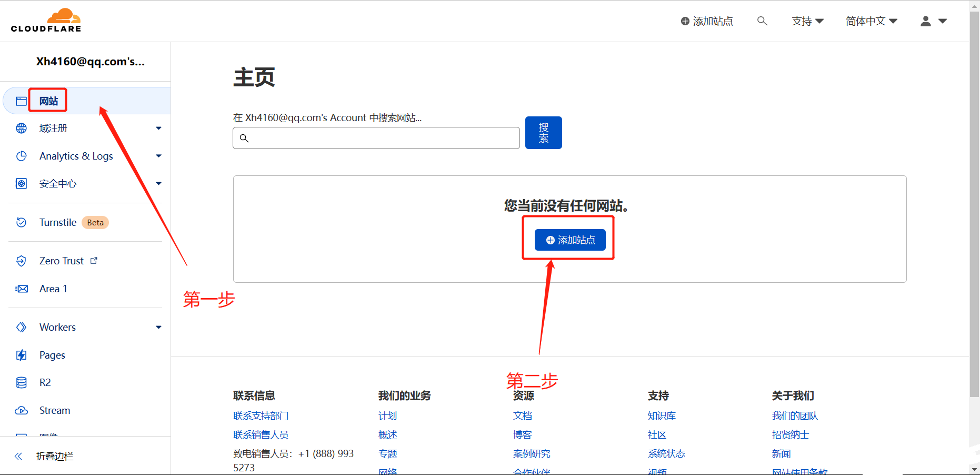Screen dimensions: 980x475
Task: Click the blue 添加站点 button
Action: click(570, 240)
